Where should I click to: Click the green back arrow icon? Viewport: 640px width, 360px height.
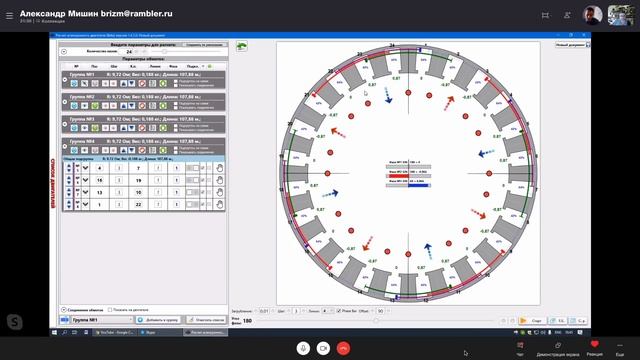pos(242,47)
